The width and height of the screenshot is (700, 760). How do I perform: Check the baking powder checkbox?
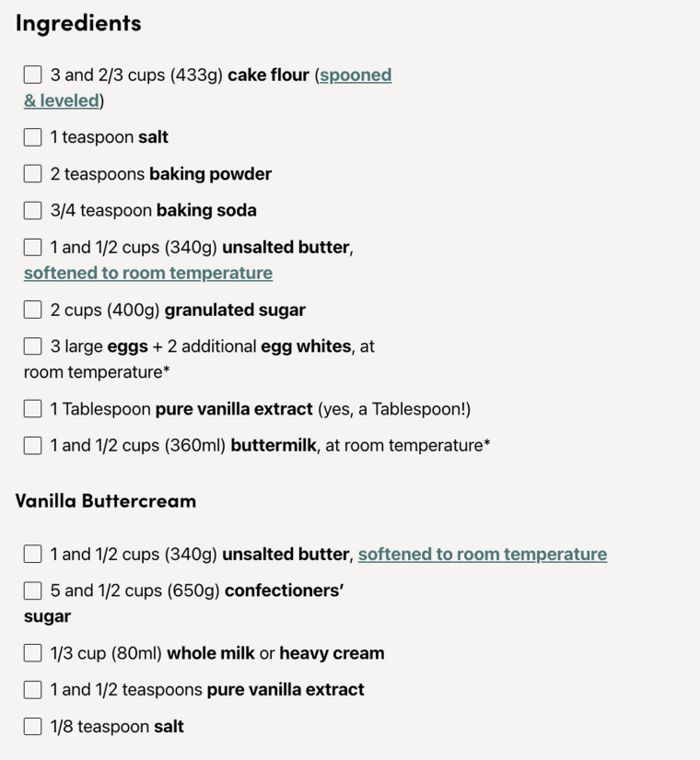(32, 173)
